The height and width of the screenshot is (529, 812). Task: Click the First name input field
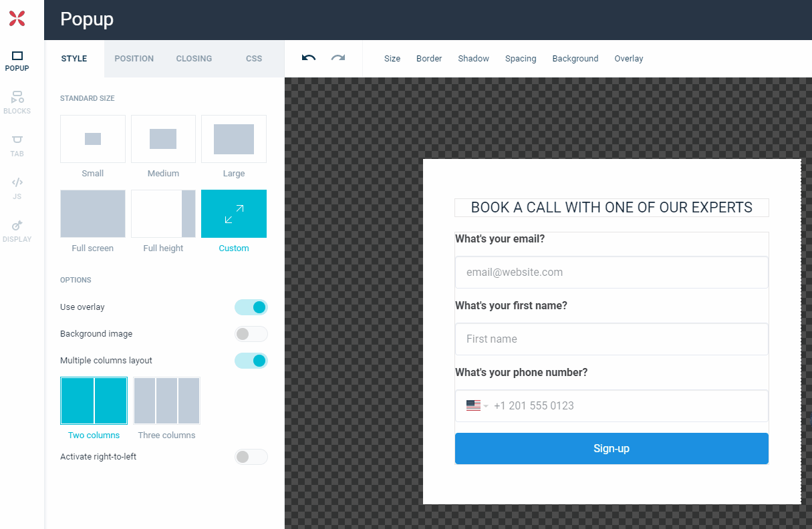point(612,339)
